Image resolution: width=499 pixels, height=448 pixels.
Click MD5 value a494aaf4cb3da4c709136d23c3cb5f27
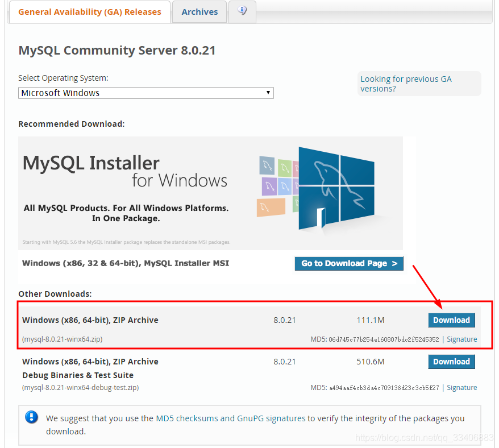point(384,388)
